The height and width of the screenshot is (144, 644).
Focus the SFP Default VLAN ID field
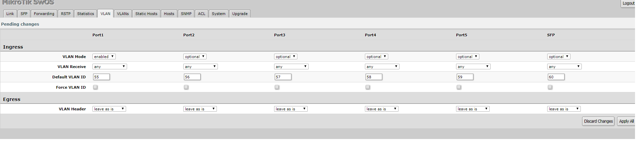point(556,77)
